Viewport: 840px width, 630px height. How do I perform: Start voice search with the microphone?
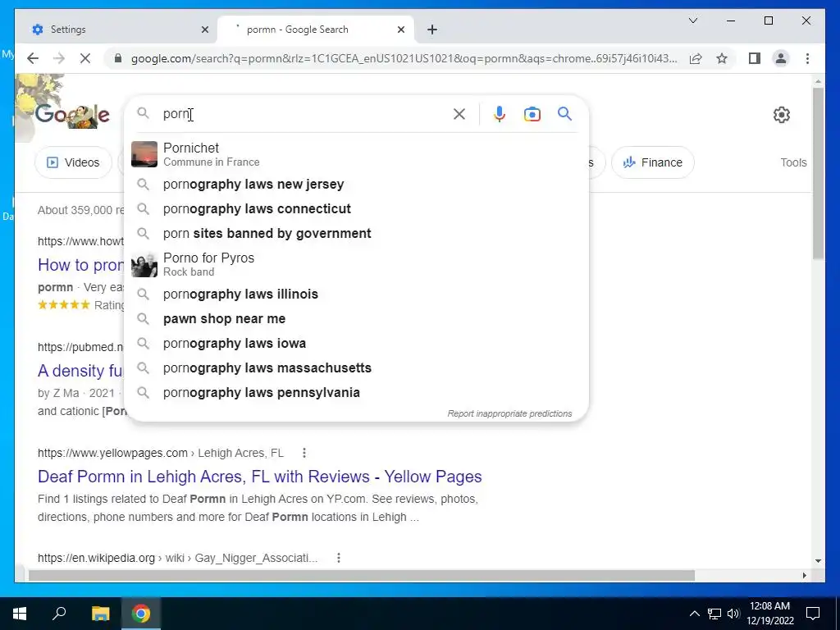[x=500, y=113]
